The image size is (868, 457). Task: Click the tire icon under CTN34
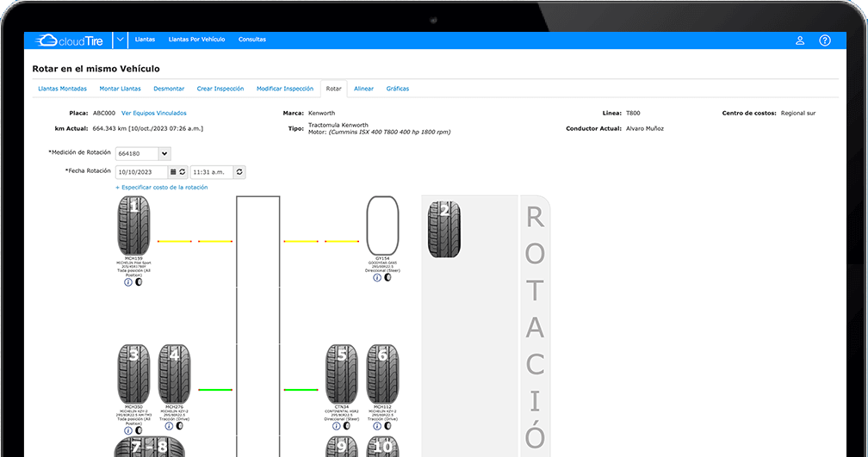point(346,426)
